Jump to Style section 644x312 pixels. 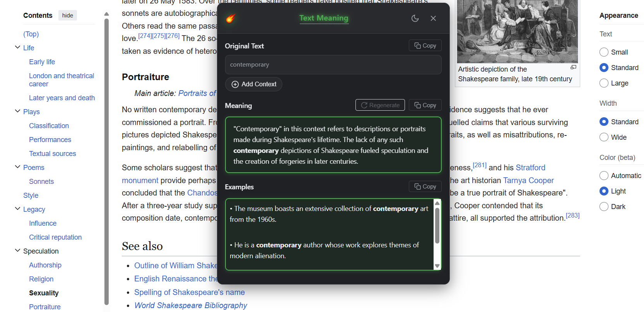pyautogui.click(x=31, y=195)
